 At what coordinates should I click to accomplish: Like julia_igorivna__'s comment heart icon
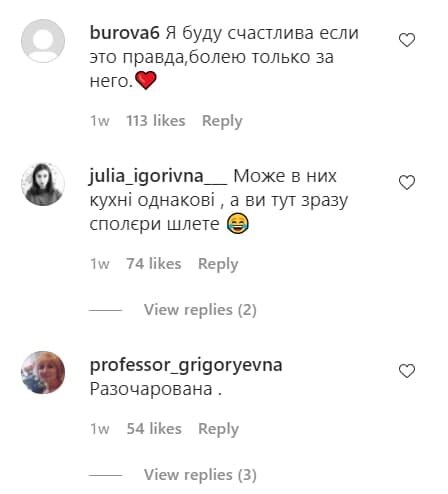(407, 183)
